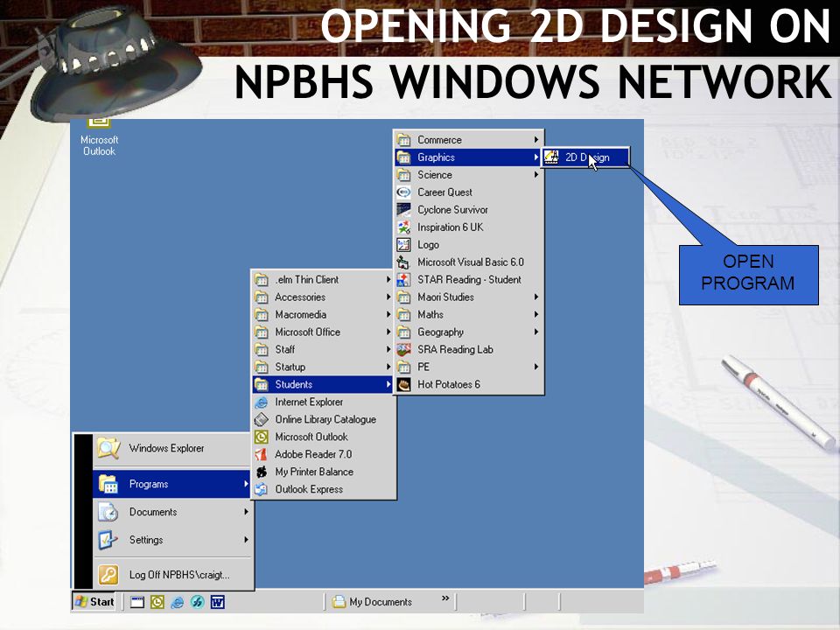This screenshot has width=840, height=630.
Task: Expand the Documents submenu arrow
Action: 246,512
